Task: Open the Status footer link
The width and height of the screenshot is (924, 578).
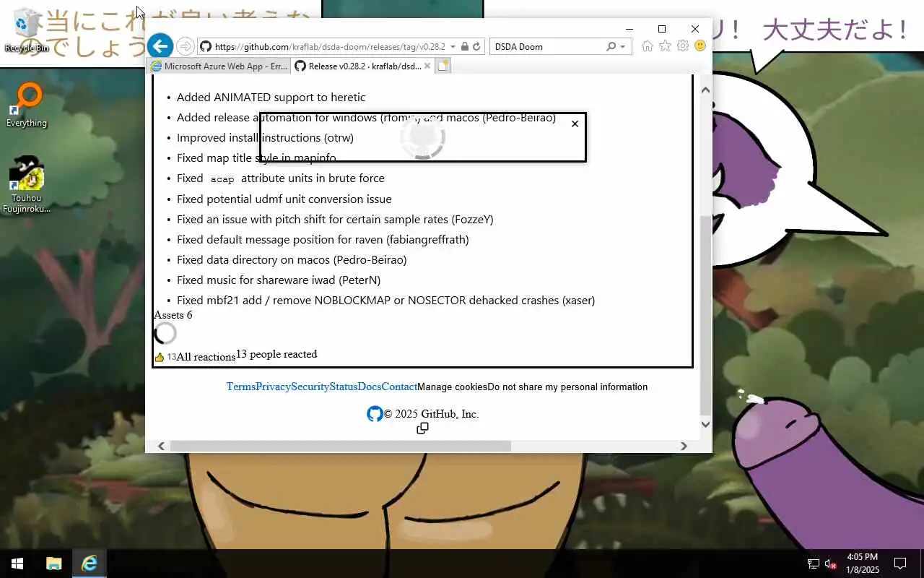Action: [x=344, y=387]
